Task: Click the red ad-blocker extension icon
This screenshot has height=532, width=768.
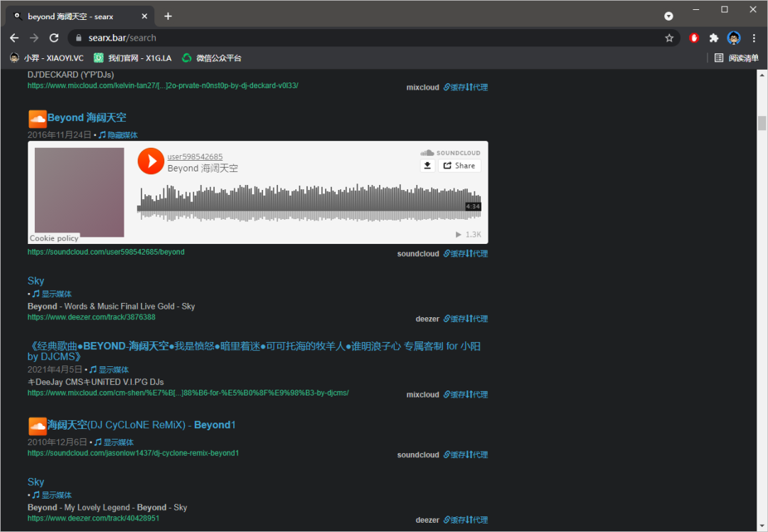Action: pyautogui.click(x=694, y=38)
